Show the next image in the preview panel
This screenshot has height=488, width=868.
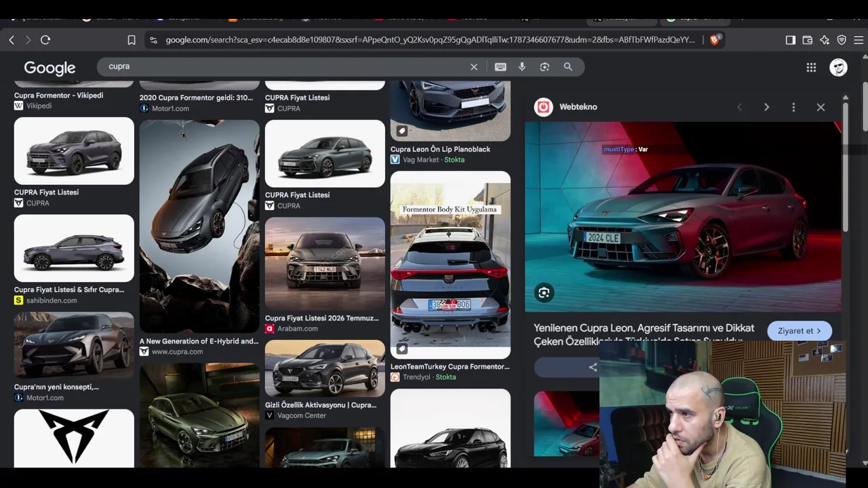[767, 107]
